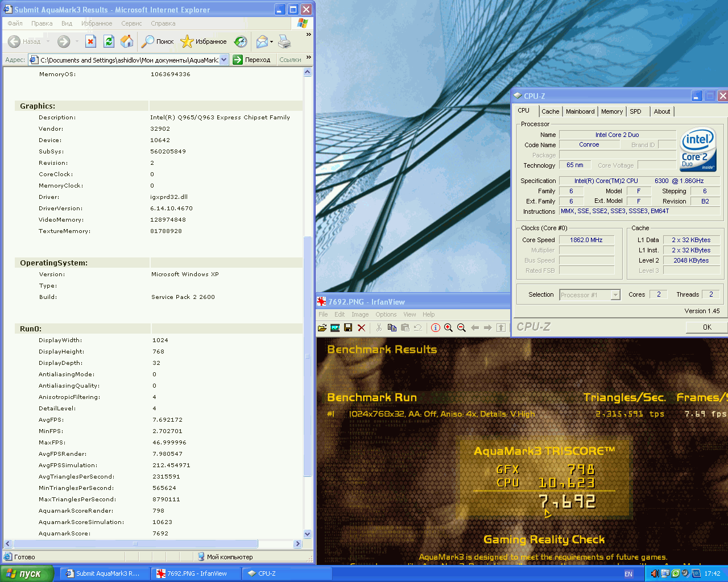Open Favorites (Избранное) star in Internet Explorer

coord(203,41)
